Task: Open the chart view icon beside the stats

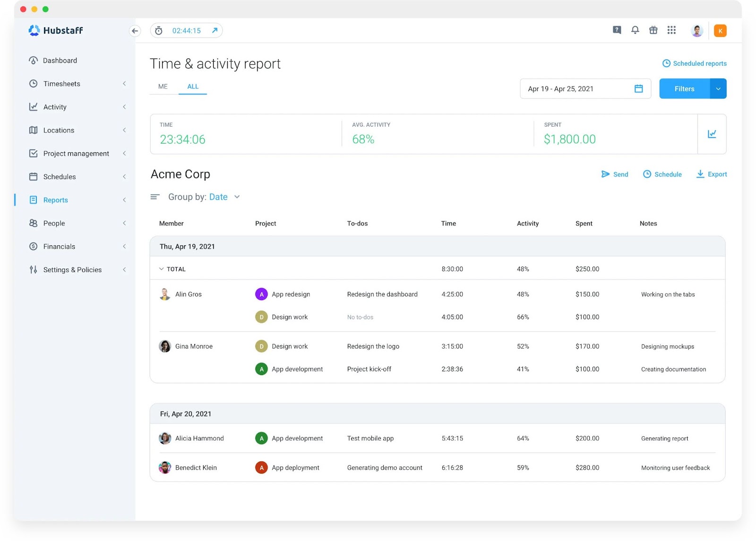Action: pyautogui.click(x=712, y=134)
